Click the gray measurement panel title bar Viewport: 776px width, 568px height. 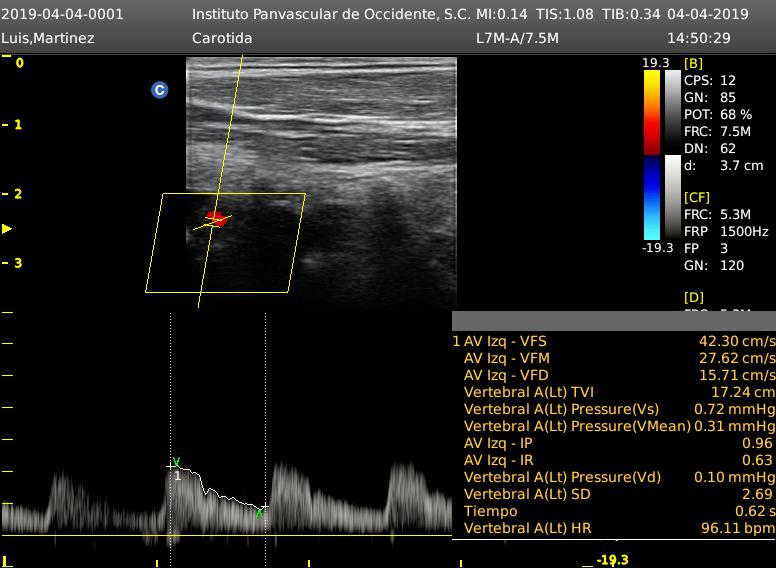click(x=614, y=321)
